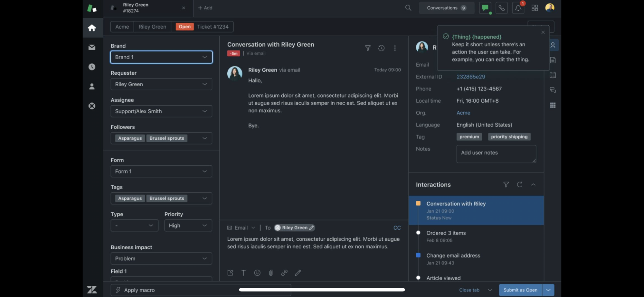Filter the Interactions list

pyautogui.click(x=506, y=184)
